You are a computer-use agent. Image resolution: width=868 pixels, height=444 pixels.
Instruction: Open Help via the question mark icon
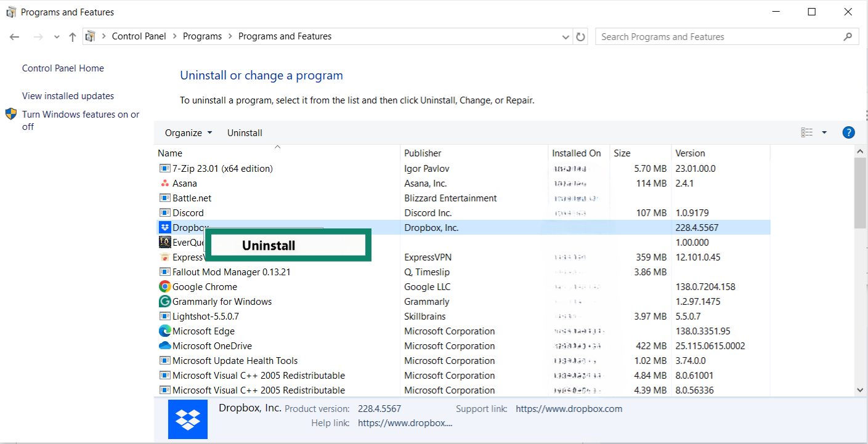[848, 132]
